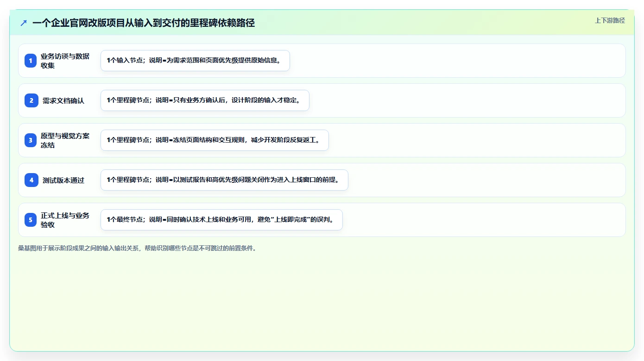Click the number 1 step badge
The image size is (644, 361).
(x=31, y=61)
